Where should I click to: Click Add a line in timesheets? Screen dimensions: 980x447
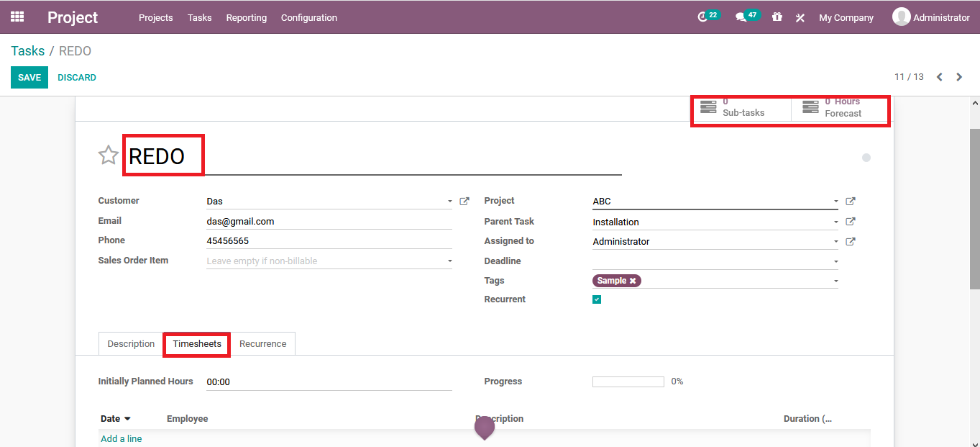point(122,438)
